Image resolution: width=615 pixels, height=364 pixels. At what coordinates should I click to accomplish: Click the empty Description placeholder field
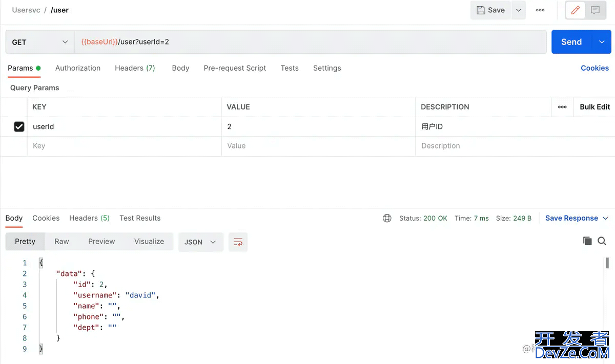pyautogui.click(x=515, y=146)
